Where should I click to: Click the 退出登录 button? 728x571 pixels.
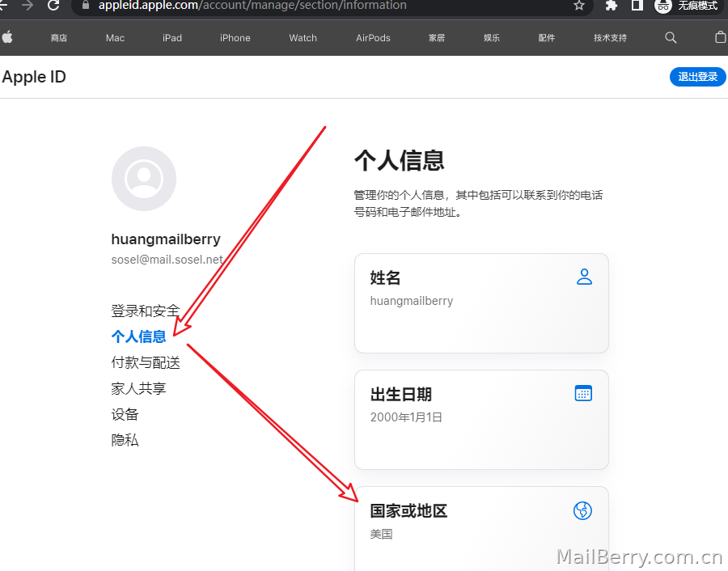pyautogui.click(x=698, y=77)
